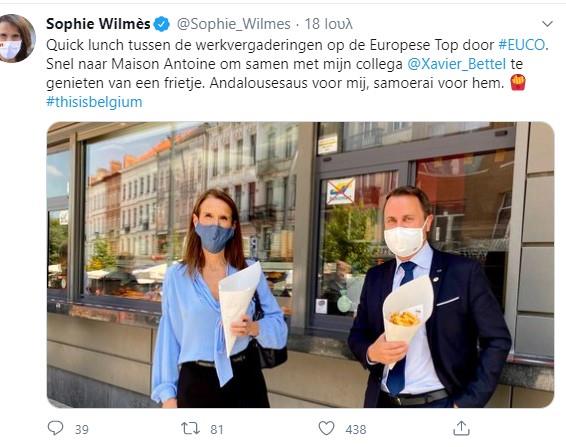Click the fries emoji in tweet
The height and width of the screenshot is (447, 566).
tap(518, 82)
